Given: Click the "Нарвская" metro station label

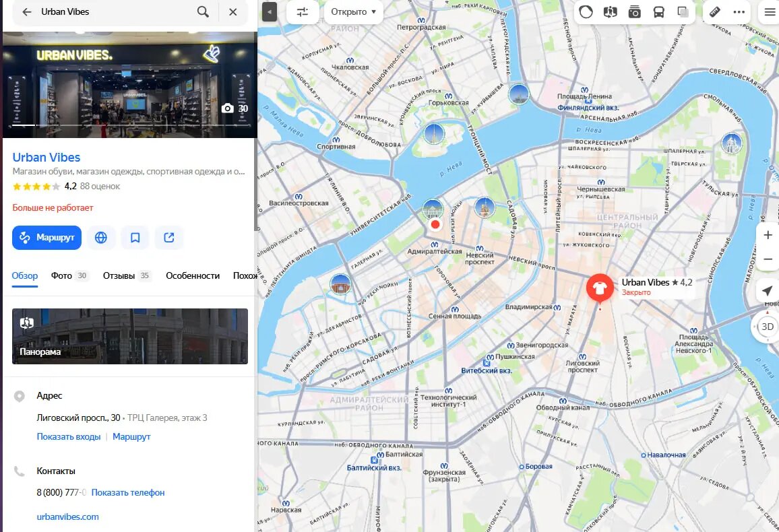Looking at the screenshot, I should (x=286, y=510).
